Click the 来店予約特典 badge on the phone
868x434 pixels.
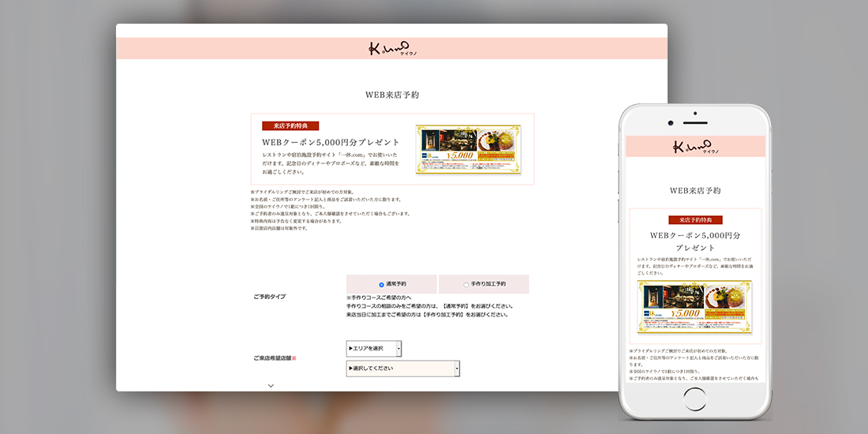[695, 220]
